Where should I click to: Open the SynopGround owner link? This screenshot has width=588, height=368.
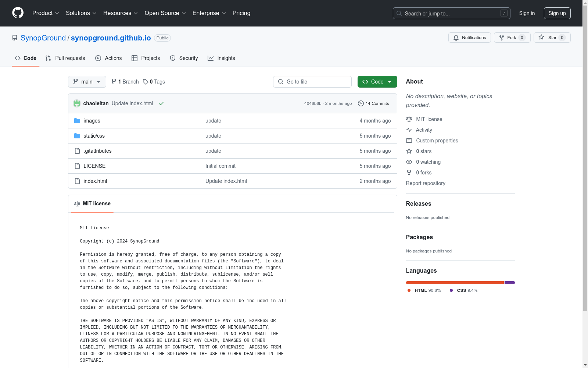[43, 38]
